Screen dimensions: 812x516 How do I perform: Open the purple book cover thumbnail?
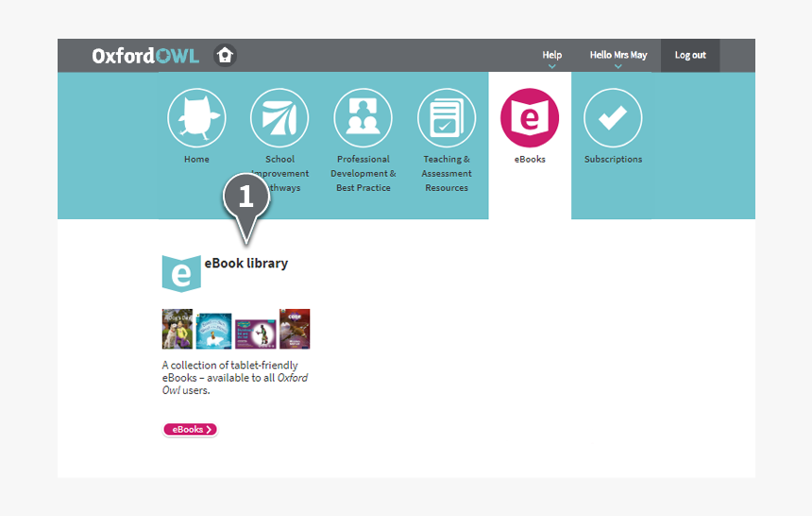pyautogui.click(x=256, y=334)
